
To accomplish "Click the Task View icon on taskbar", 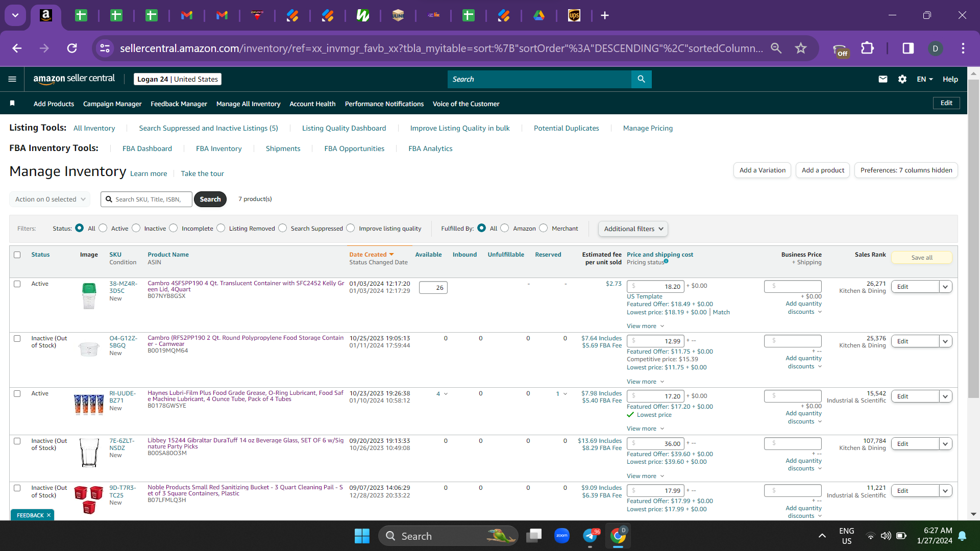I will 534,536.
